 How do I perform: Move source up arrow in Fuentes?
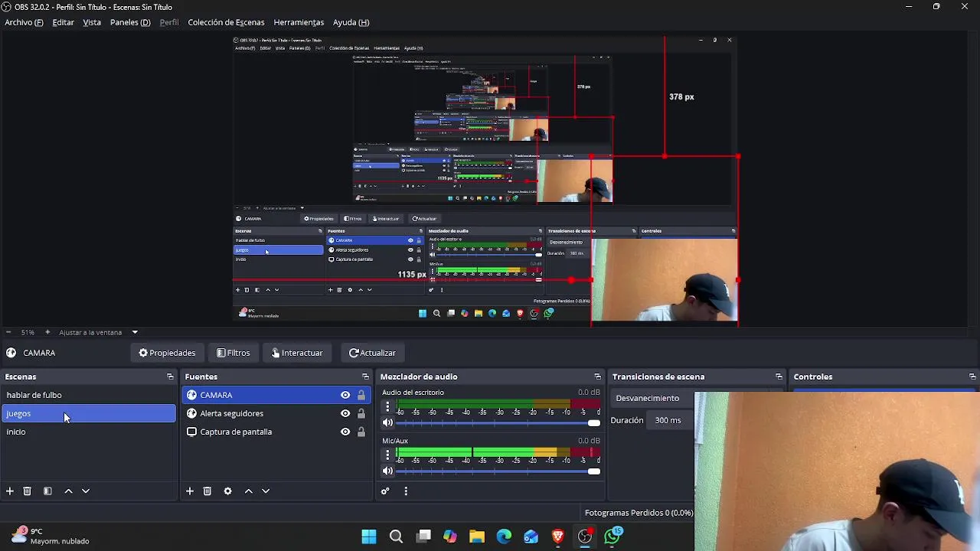tap(248, 491)
